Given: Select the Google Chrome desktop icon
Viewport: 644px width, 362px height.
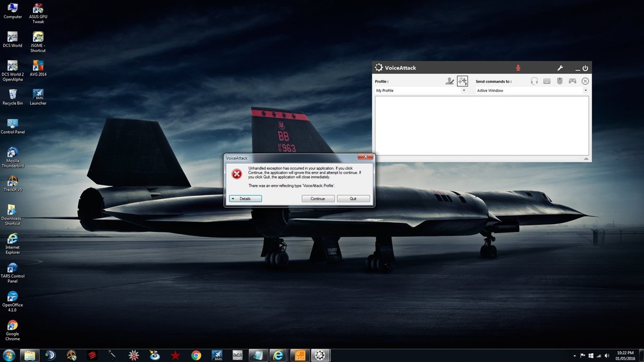Looking at the screenshot, I should (12, 330).
